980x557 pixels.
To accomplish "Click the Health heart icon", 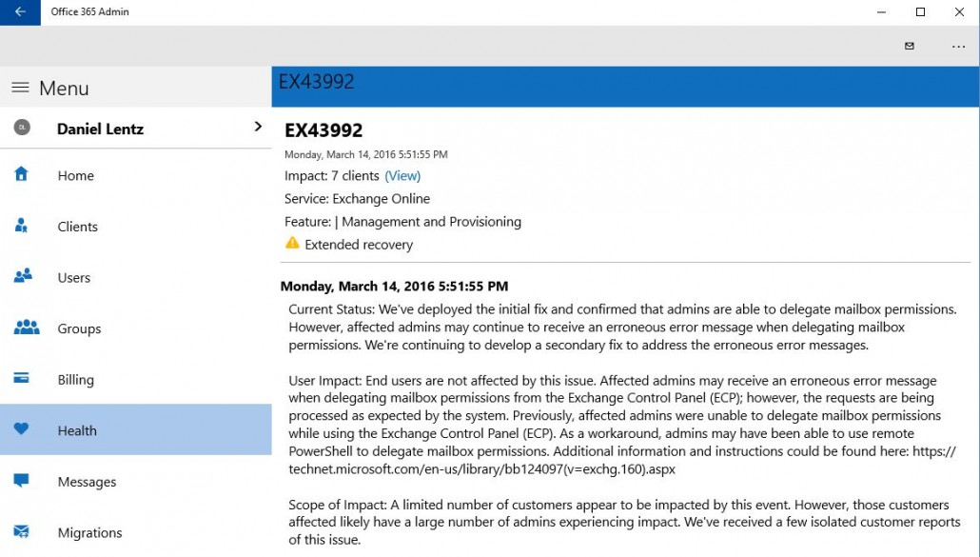I will (21, 429).
